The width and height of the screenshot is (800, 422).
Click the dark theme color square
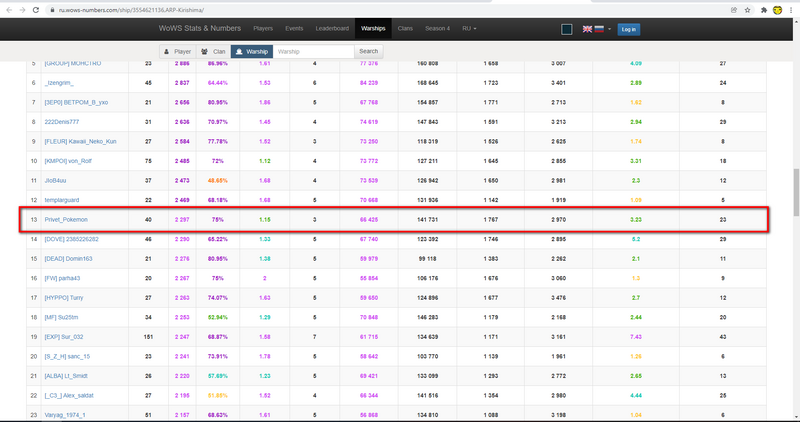coord(566,30)
